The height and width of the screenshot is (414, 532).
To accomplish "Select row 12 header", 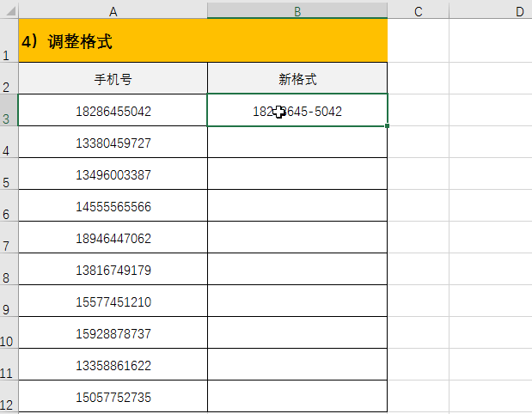I will [x=9, y=396].
